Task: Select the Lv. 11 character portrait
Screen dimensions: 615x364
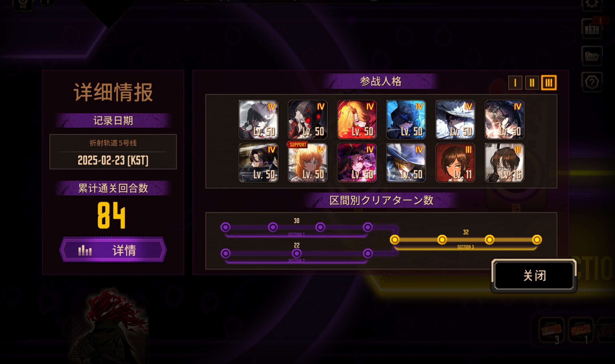Action: pyautogui.click(x=455, y=162)
